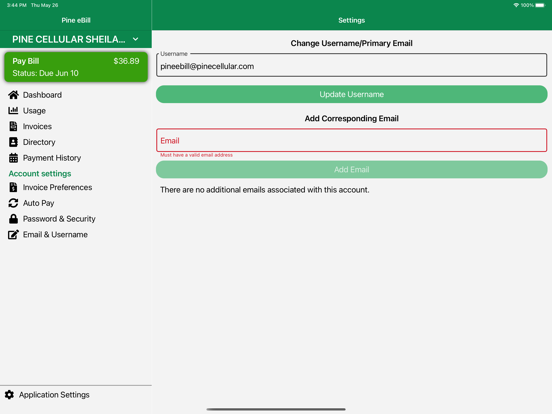Click the Directory address book icon
This screenshot has width=552, height=414.
[x=13, y=142]
